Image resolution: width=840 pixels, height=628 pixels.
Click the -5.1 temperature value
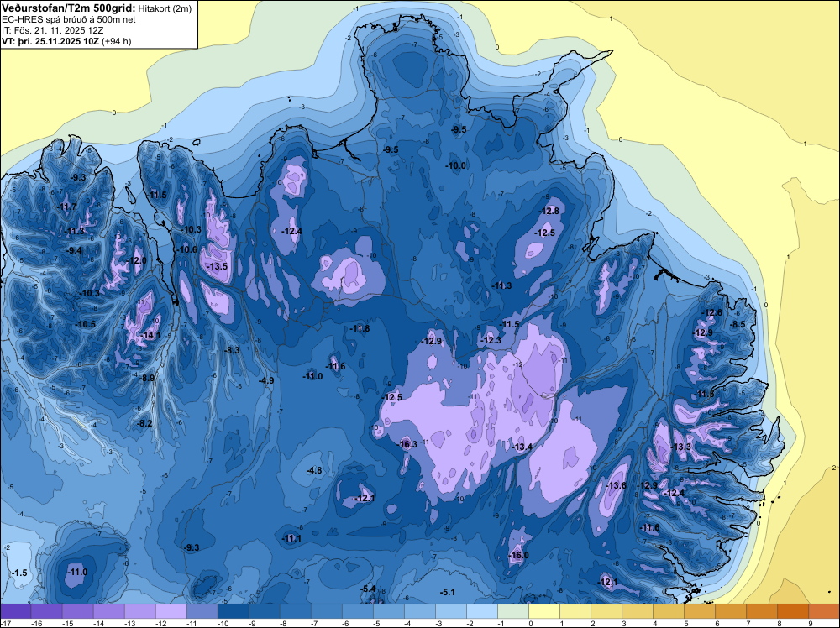[x=448, y=592]
